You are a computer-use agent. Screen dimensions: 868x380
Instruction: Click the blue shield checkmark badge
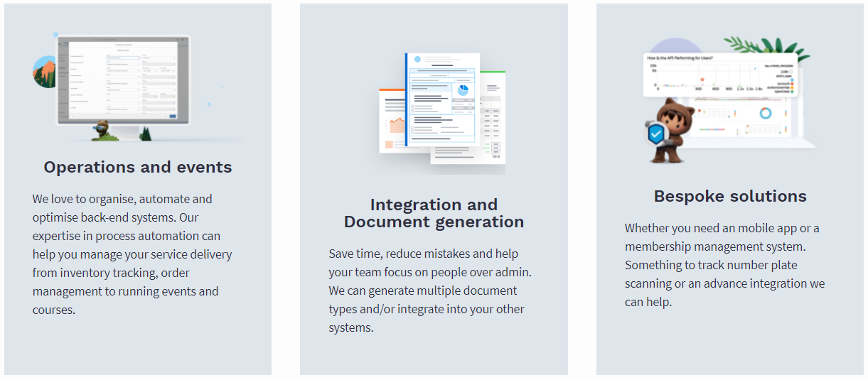[656, 133]
